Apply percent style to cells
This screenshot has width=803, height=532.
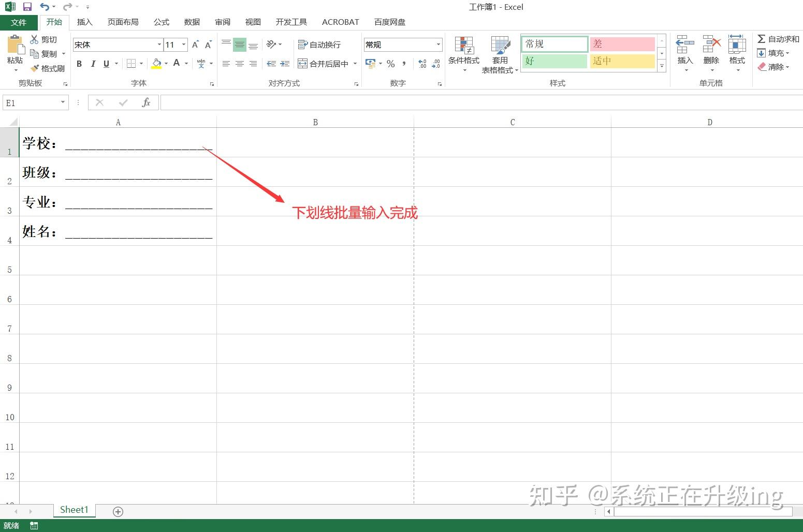point(391,64)
